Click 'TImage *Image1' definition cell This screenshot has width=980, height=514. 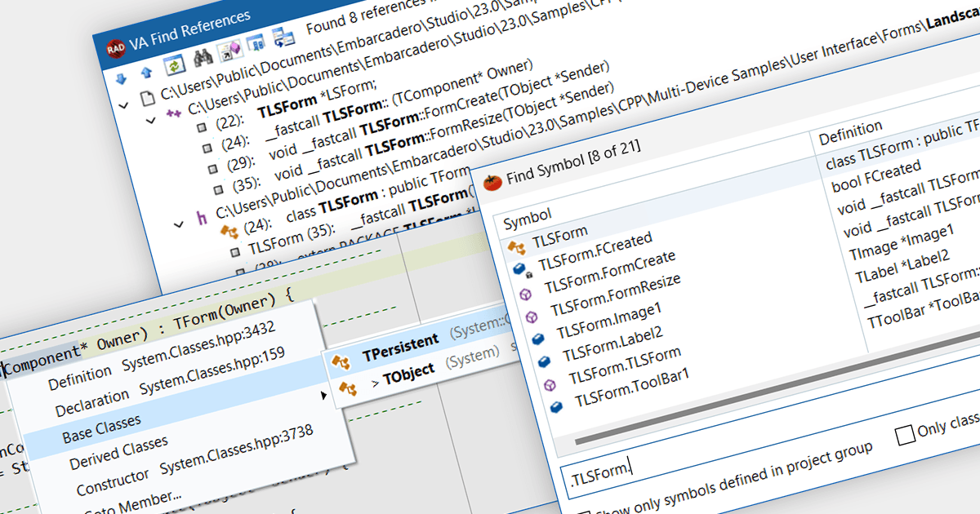point(902,242)
